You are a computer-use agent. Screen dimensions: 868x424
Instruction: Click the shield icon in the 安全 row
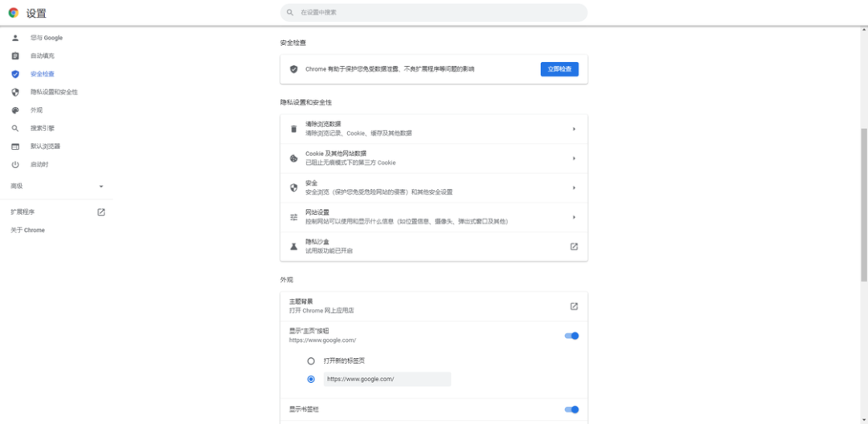coord(294,187)
